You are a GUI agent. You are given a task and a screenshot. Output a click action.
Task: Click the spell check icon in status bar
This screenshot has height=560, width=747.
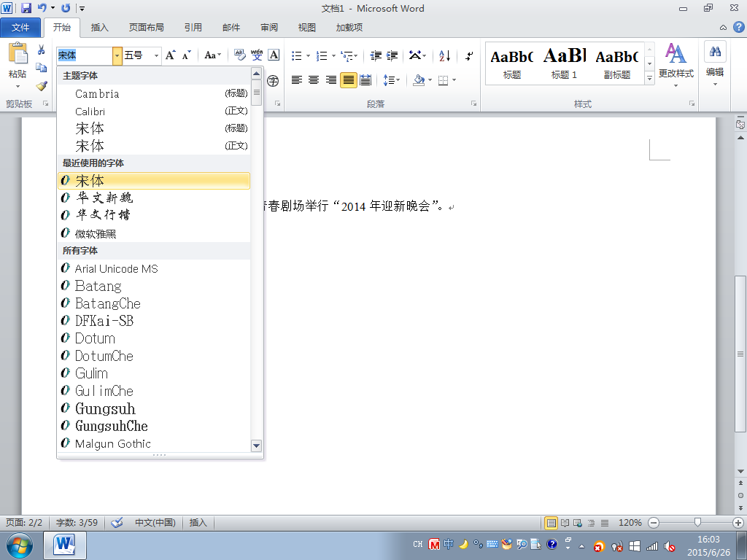point(117,523)
